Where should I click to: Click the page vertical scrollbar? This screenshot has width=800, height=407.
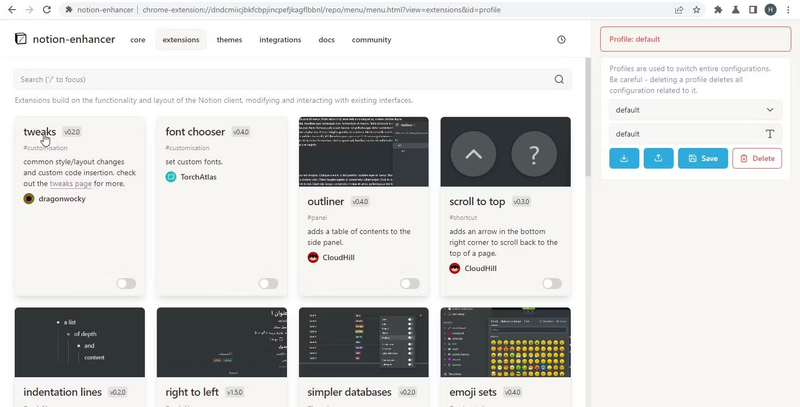[x=588, y=117]
